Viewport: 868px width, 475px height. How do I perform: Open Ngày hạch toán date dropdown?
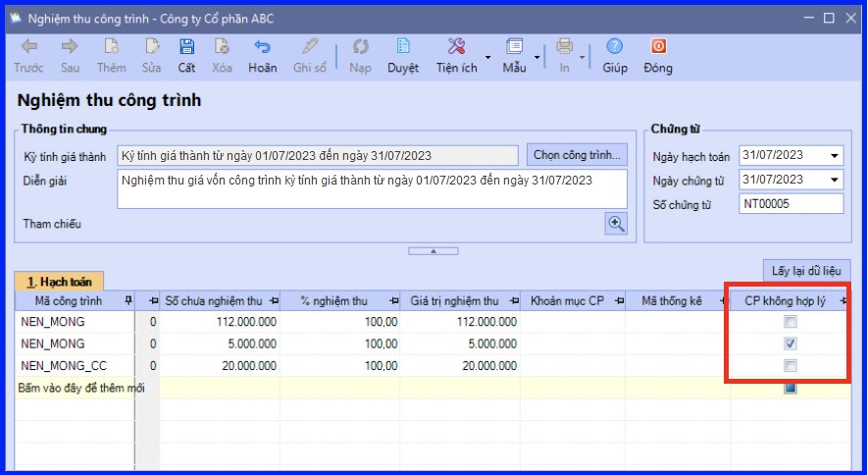(x=835, y=156)
